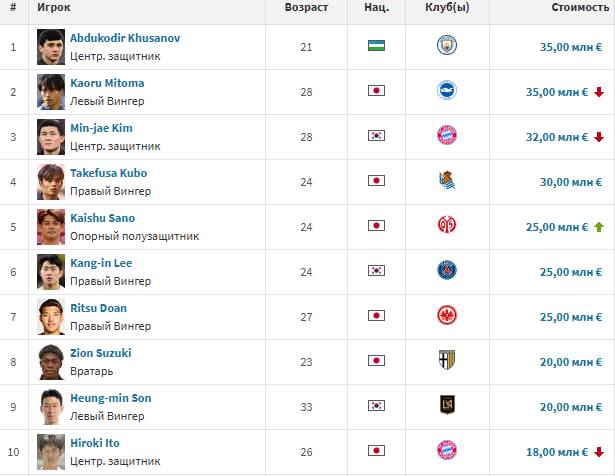
Task: Click Kaishu Sano's green value-increase arrow
Action: (x=598, y=227)
